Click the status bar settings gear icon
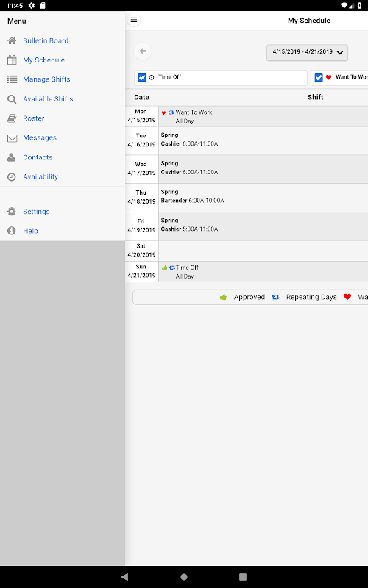This screenshot has height=588, width=368. 32,6
